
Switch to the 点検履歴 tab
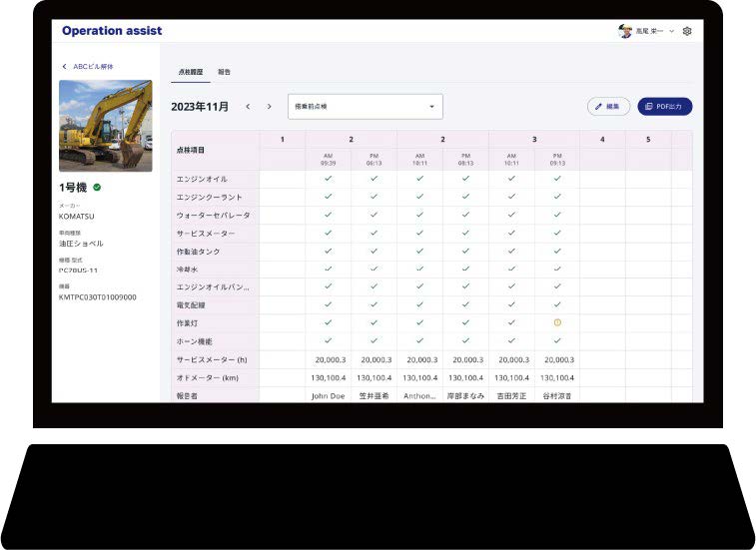point(191,72)
